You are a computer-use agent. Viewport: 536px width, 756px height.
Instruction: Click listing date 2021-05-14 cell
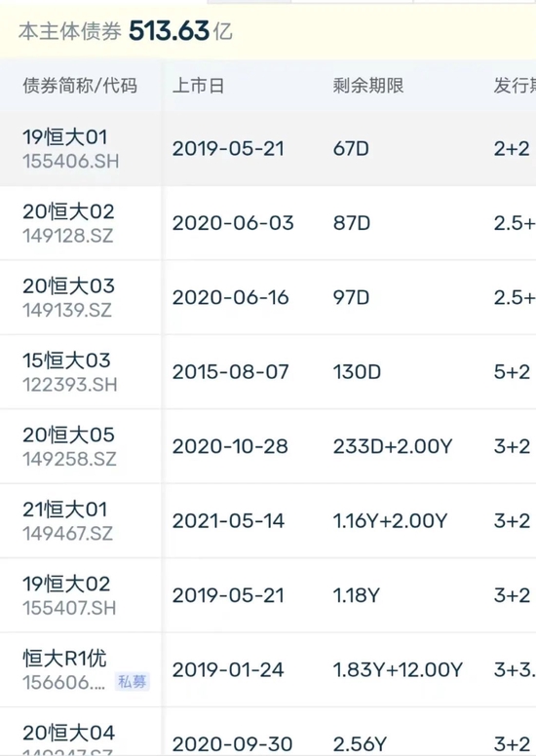tap(228, 521)
